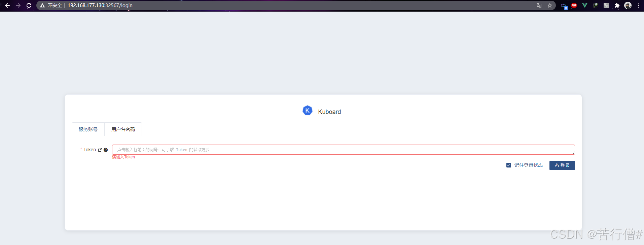Open the magnifier JSON viewer extension
644x245 pixels.
click(596, 5)
